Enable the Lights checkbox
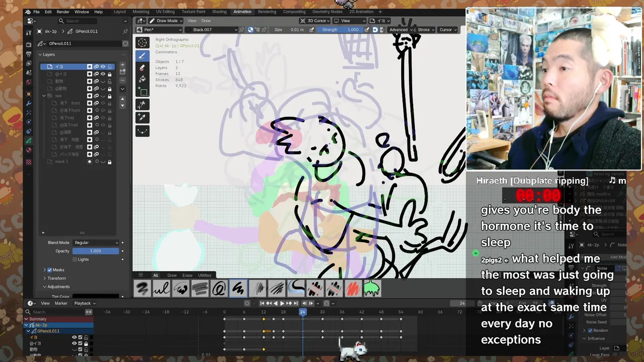Screen dimensions: 644x362 [x=75, y=259]
